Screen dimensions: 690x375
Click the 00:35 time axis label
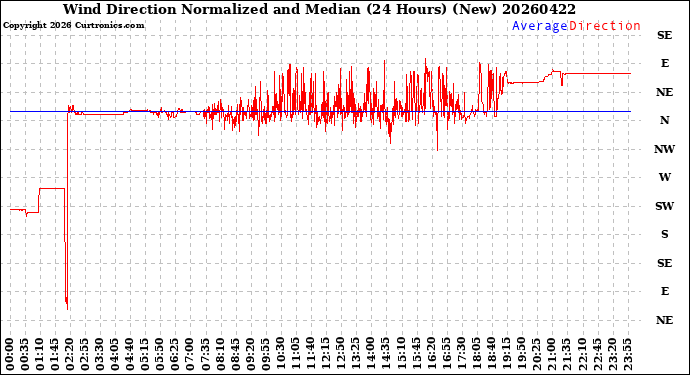pos(25,354)
